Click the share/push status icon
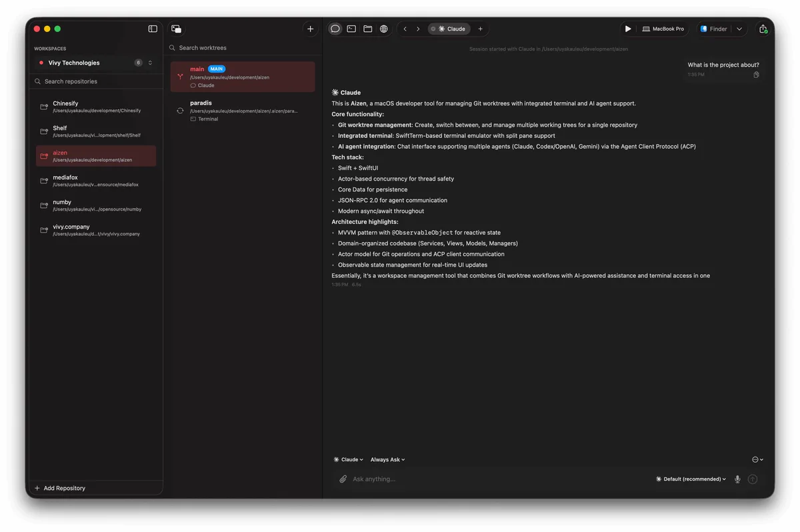This screenshot has width=800, height=532. (x=763, y=29)
